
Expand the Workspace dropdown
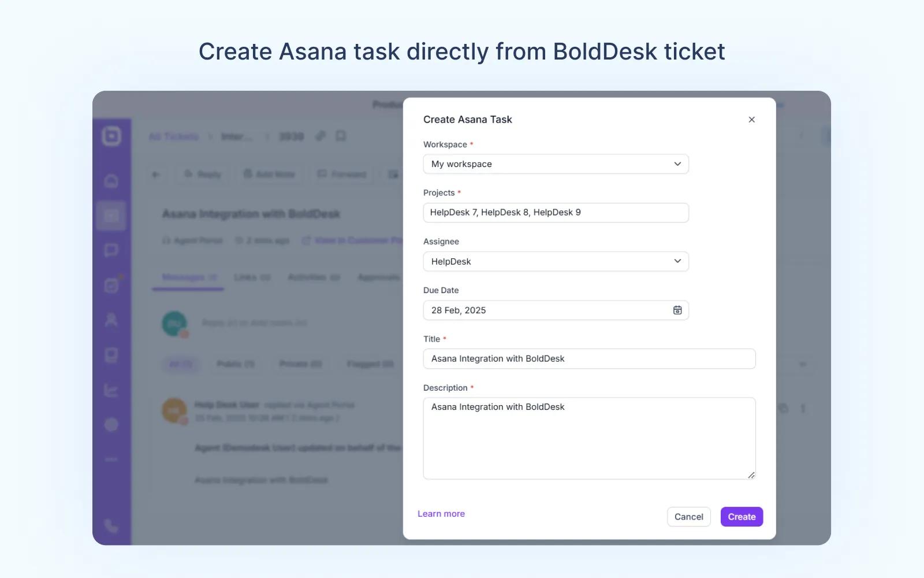click(556, 164)
